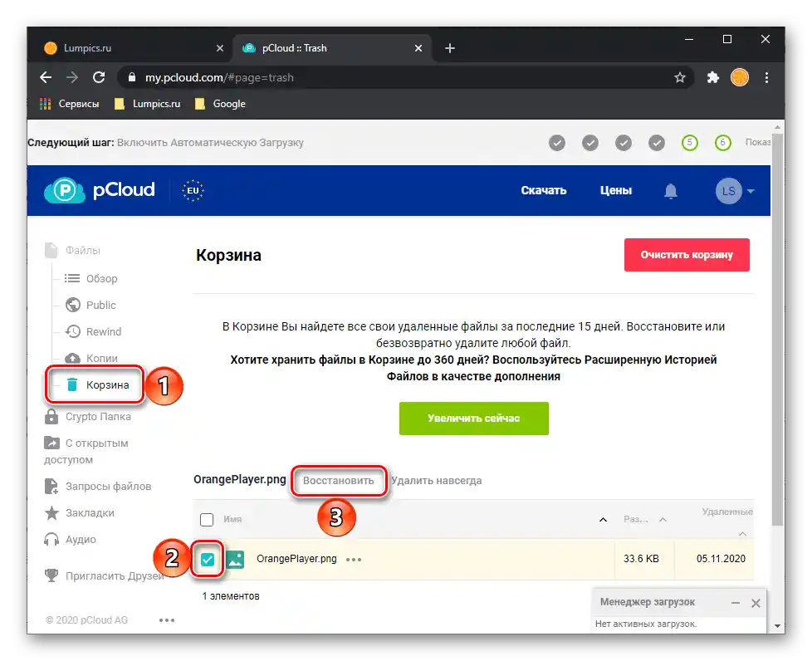
Task: Open Lumpics.ru bookmark folder
Action: tap(148, 104)
